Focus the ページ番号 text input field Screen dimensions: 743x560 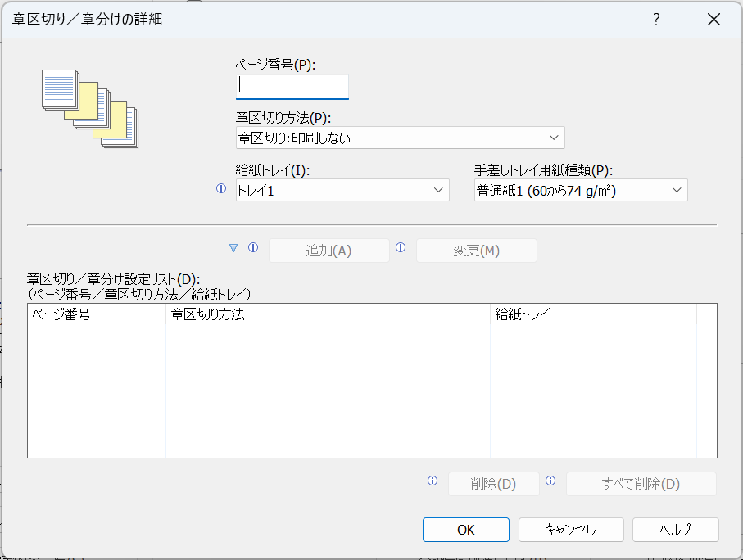click(x=292, y=86)
